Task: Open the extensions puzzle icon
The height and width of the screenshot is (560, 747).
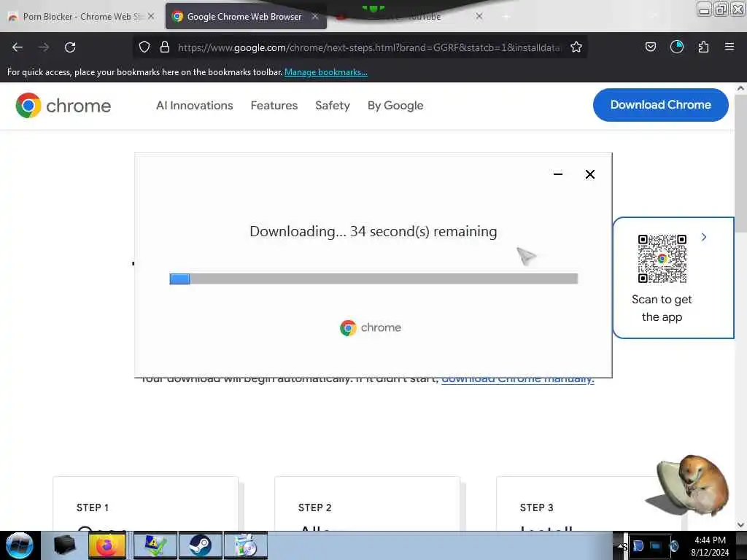Action: pyautogui.click(x=703, y=47)
